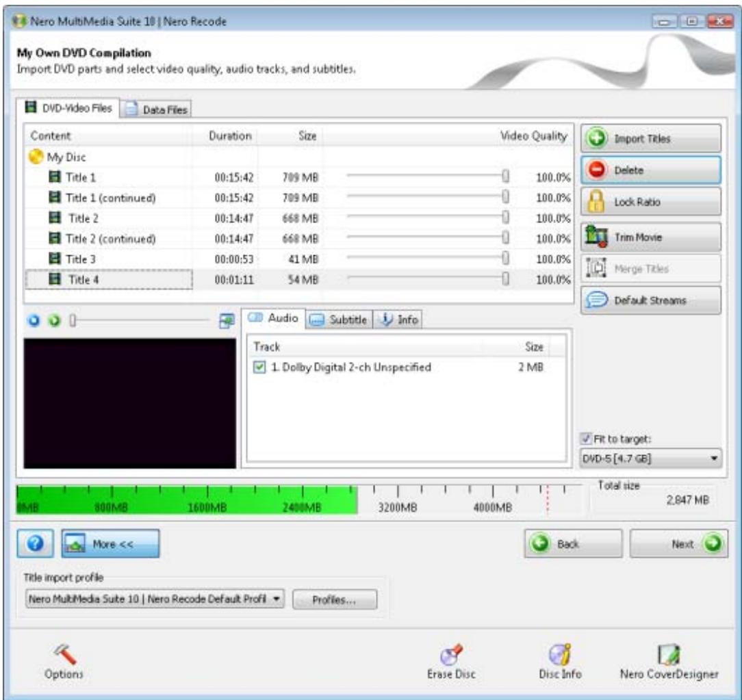The height and width of the screenshot is (700, 742).
Task: Click the My Disc disc icon
Action: (x=36, y=157)
